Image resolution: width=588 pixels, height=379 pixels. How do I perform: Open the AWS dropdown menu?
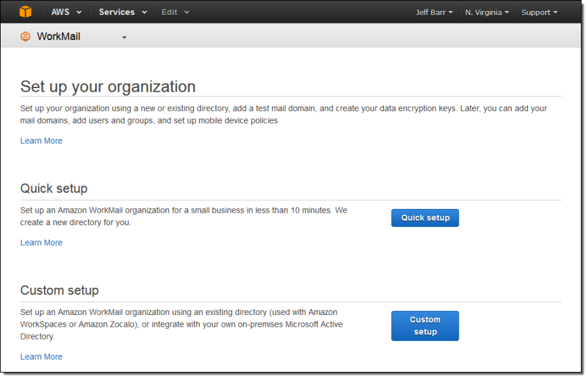coord(67,12)
